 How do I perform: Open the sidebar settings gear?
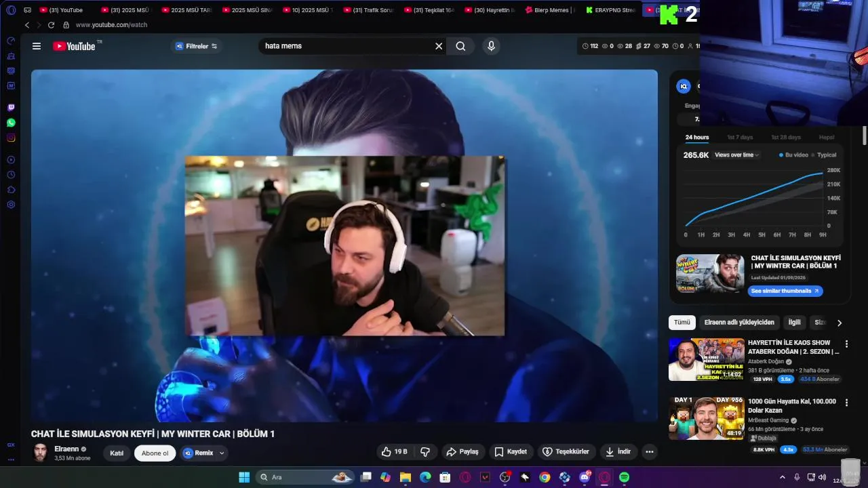tap(11, 205)
